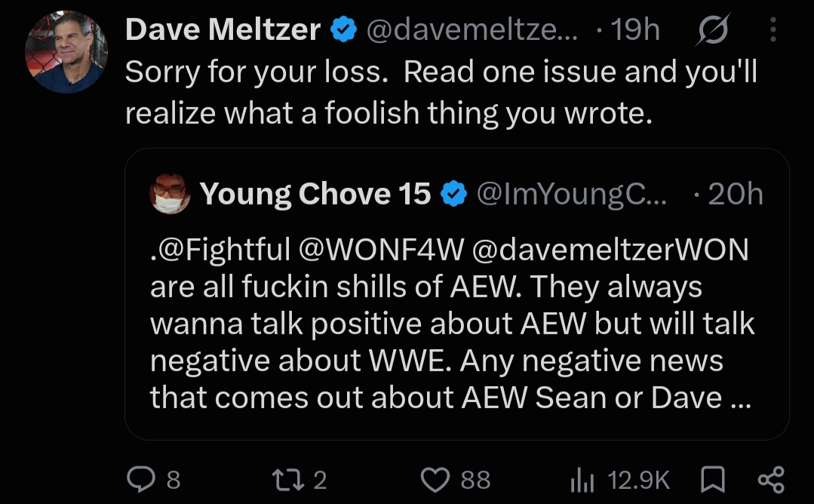The width and height of the screenshot is (814, 504).
Task: Open the reply comment icon
Action: point(141,479)
